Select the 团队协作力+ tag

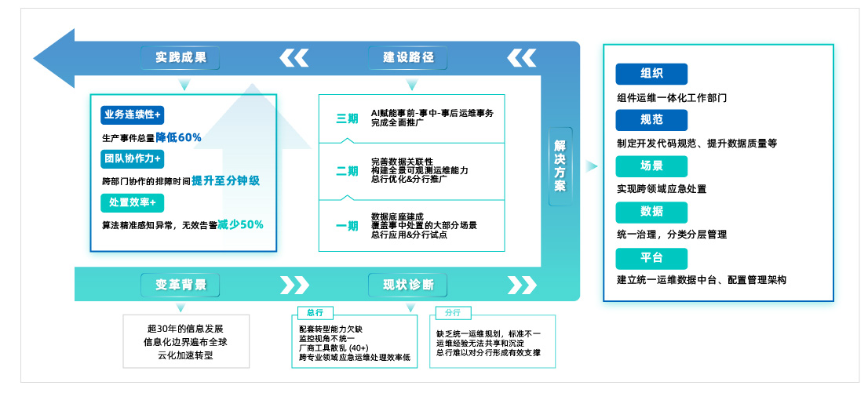click(133, 158)
